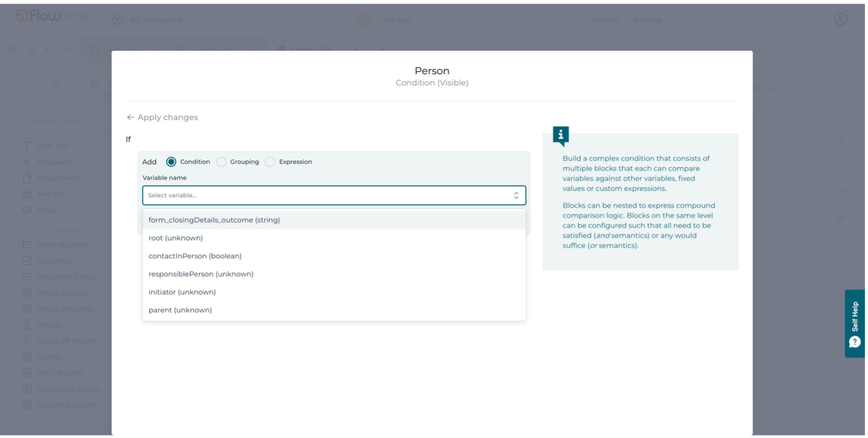This screenshot has width=868, height=438.
Task: Click the Loan App menu icon
Action: [x=426, y=20]
